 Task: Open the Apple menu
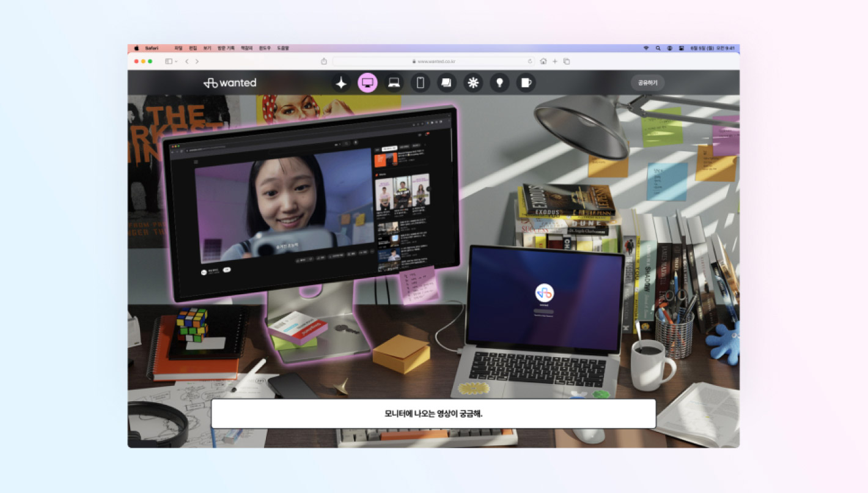tap(136, 48)
